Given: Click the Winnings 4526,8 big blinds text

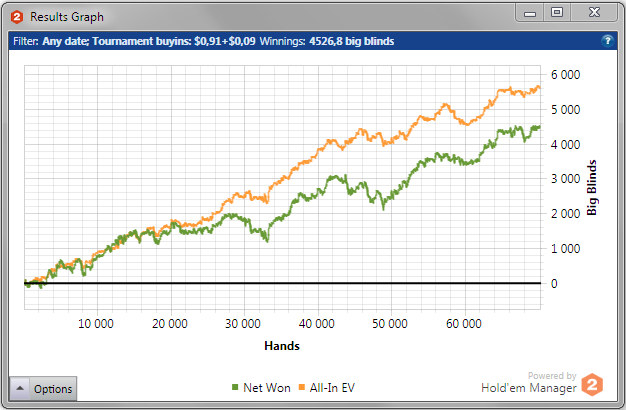Looking at the screenshot, I should click(x=327, y=41).
